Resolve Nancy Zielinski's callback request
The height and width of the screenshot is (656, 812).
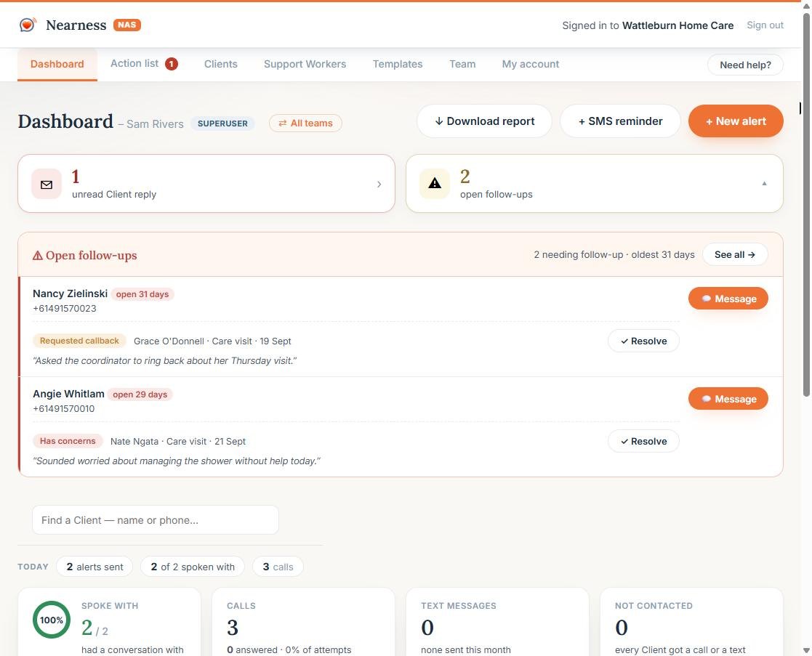[643, 341]
